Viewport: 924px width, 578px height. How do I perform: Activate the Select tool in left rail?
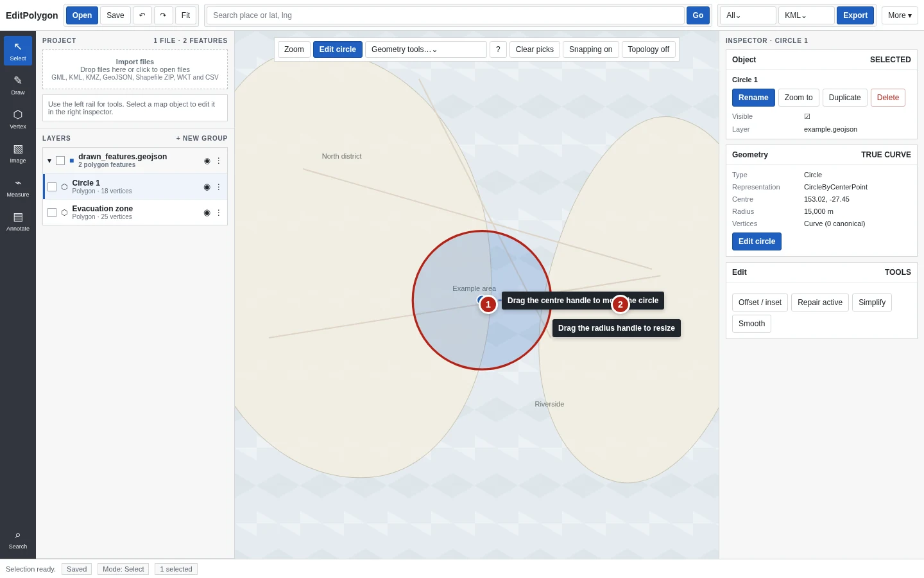pyautogui.click(x=18, y=51)
